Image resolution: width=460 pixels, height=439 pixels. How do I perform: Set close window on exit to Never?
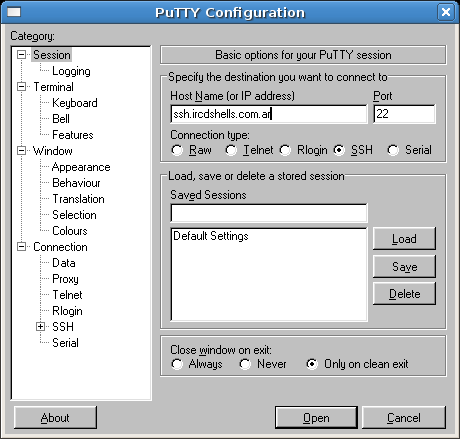tap(245, 364)
